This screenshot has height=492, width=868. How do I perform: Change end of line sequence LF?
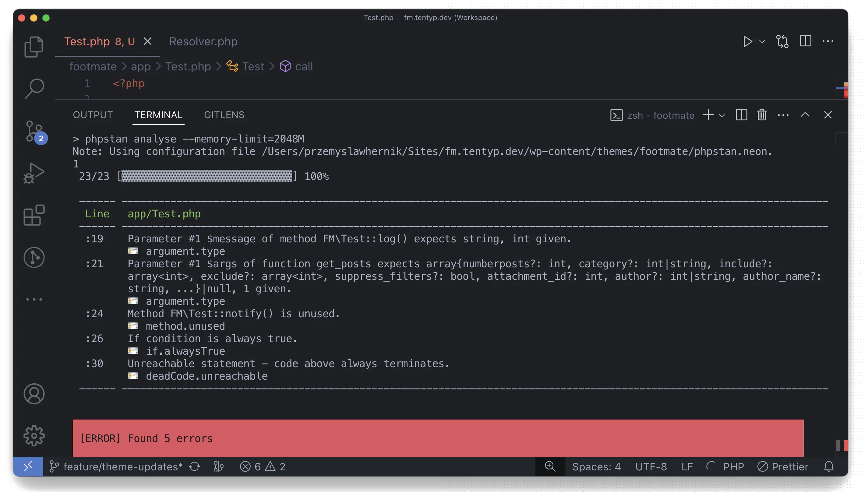(687, 467)
